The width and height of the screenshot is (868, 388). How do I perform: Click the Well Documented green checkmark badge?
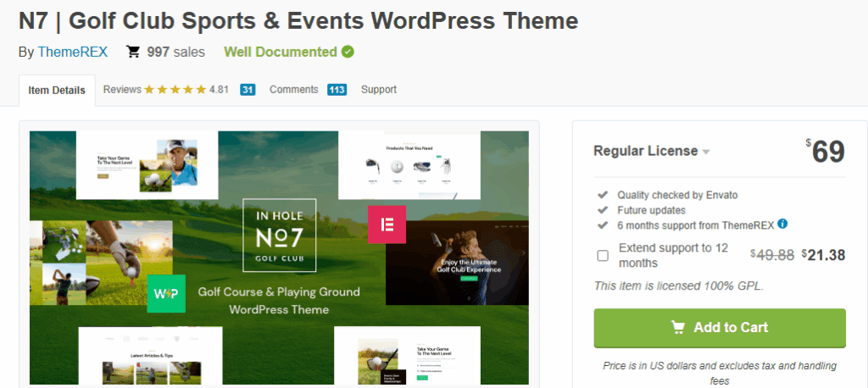pyautogui.click(x=348, y=52)
